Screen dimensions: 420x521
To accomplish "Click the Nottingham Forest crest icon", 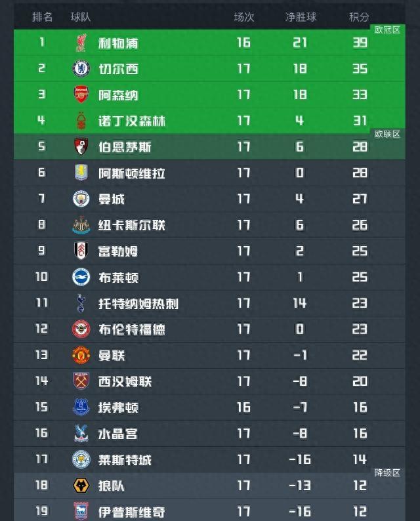I will pos(81,121).
